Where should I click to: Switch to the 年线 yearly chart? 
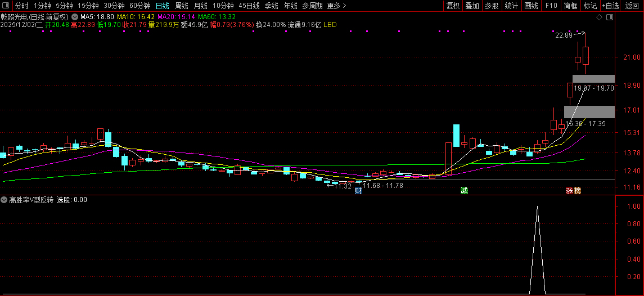coord(290,6)
